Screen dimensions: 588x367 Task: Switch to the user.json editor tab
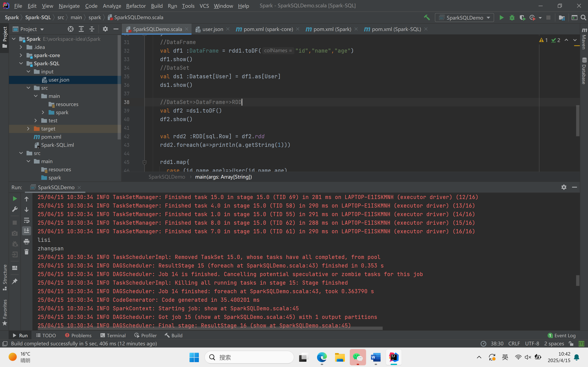212,29
